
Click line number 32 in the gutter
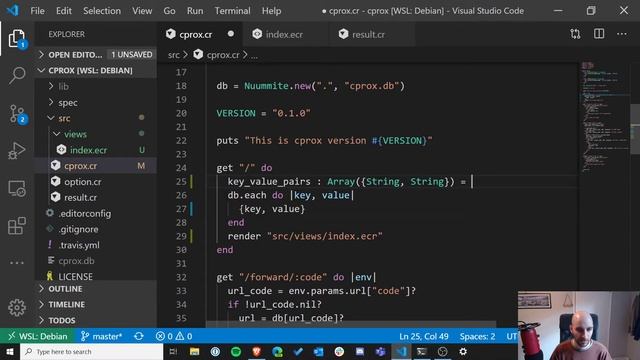[x=181, y=277]
